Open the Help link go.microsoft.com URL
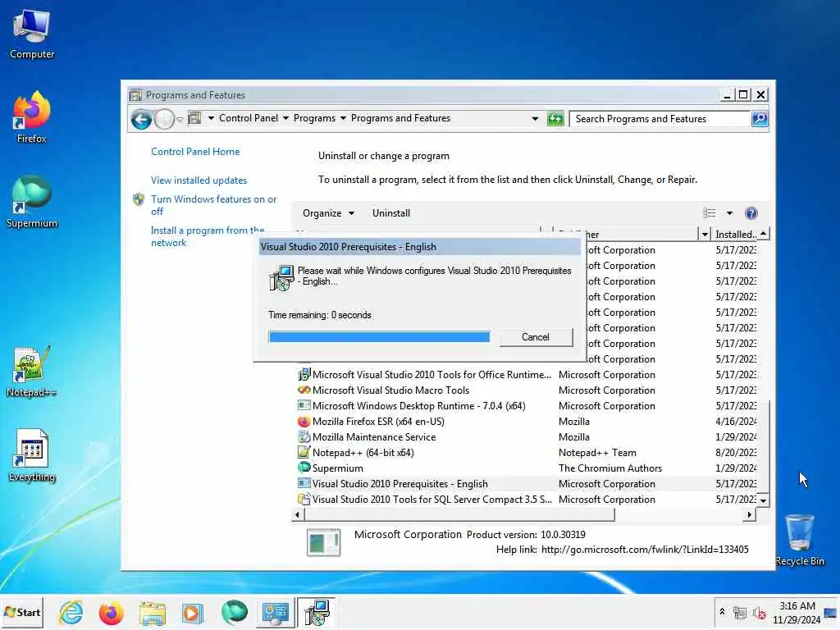 pyautogui.click(x=645, y=550)
